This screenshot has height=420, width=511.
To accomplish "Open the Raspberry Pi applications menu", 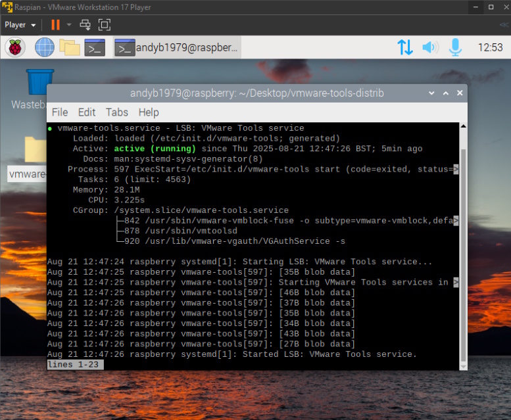I will [x=15, y=47].
